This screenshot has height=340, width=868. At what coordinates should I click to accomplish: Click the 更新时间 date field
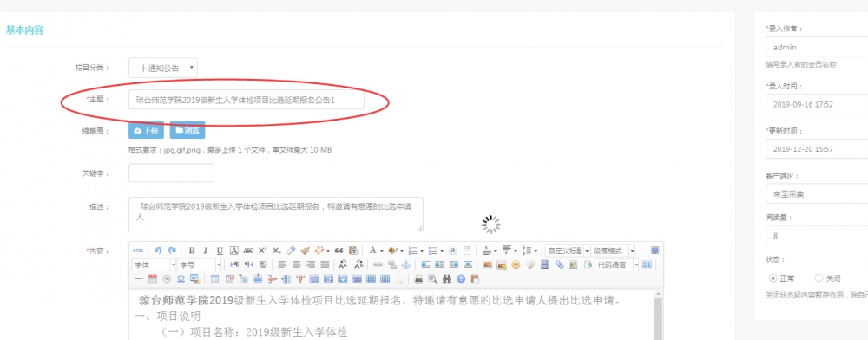click(x=817, y=149)
